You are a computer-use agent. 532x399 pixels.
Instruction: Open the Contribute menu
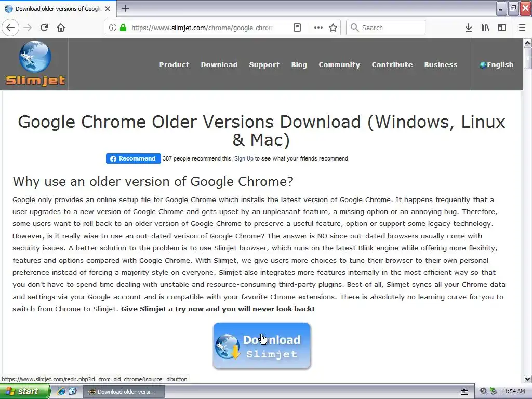(x=392, y=64)
